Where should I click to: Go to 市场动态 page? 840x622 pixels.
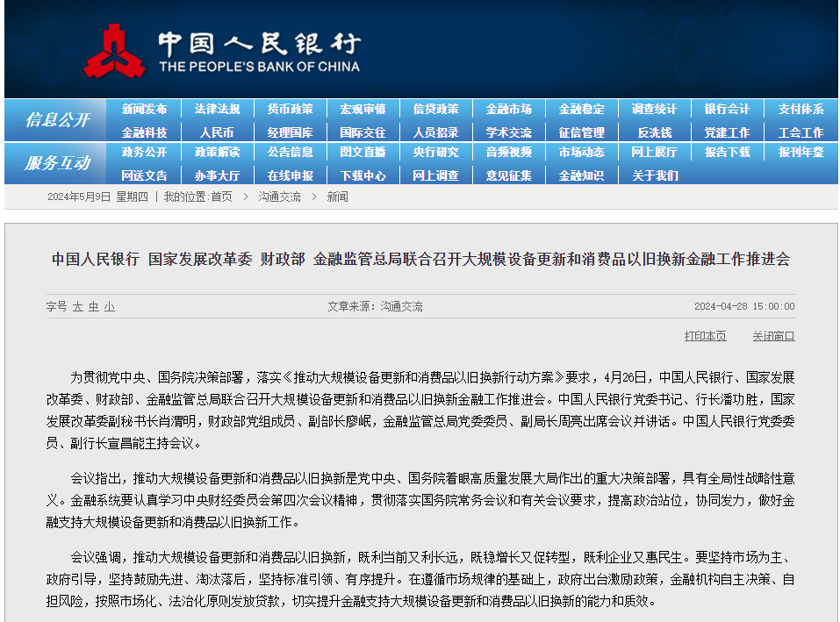coord(581,152)
